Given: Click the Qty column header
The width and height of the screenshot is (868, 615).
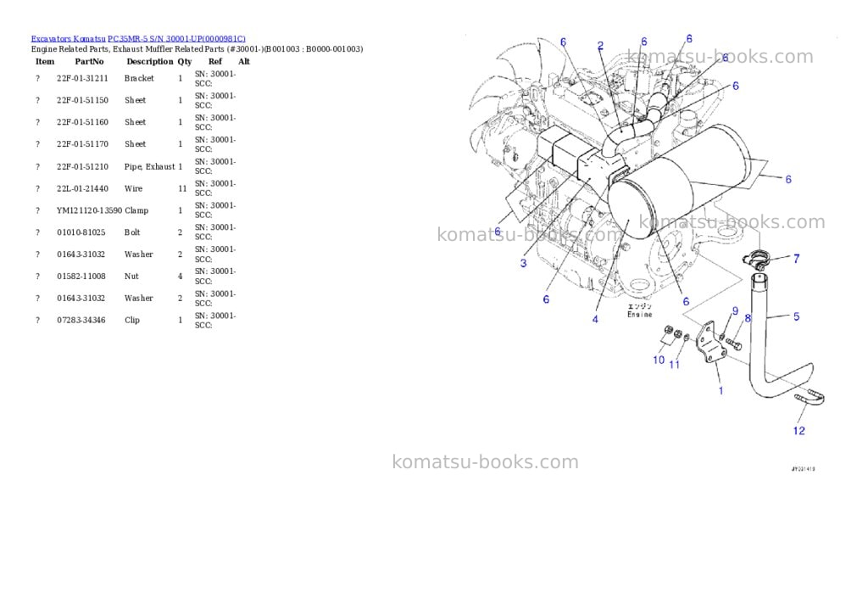Looking at the screenshot, I should coord(184,61).
